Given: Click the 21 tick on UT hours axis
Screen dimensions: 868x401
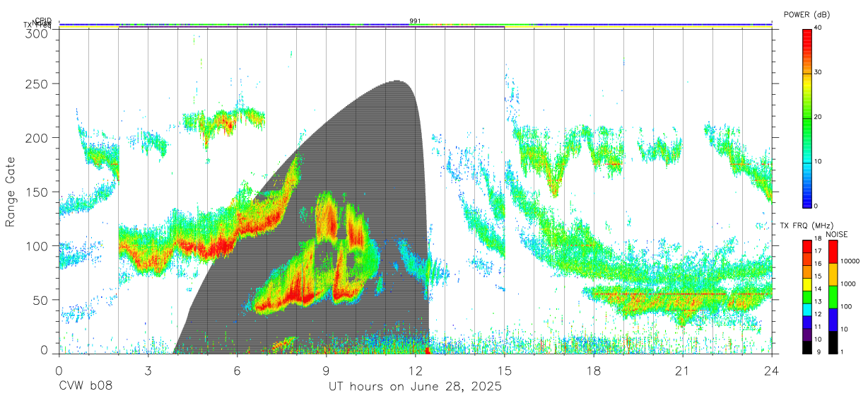Looking at the screenshot, I should [683, 371].
